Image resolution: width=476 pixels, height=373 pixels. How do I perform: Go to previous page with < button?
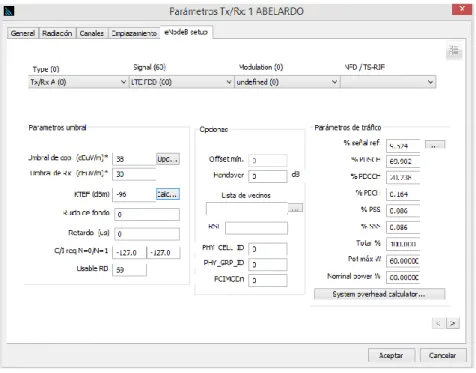[x=438, y=323]
